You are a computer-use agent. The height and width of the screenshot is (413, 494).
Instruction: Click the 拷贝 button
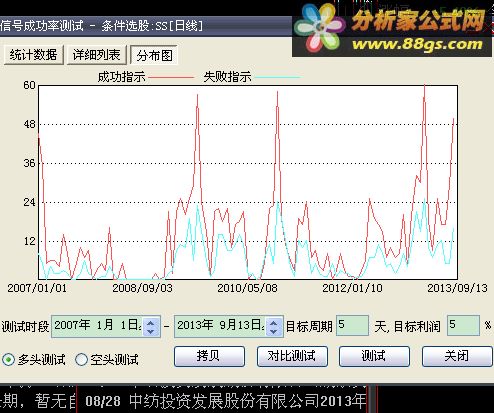209,356
